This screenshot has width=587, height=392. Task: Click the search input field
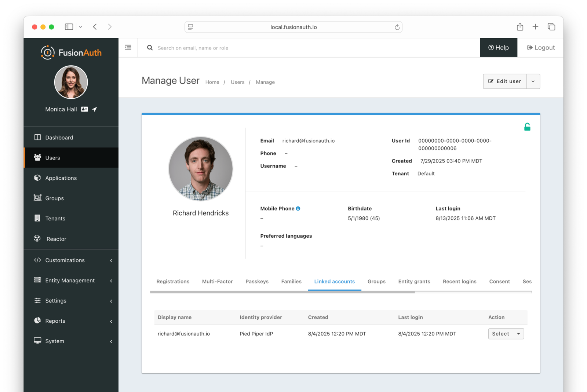(257, 48)
